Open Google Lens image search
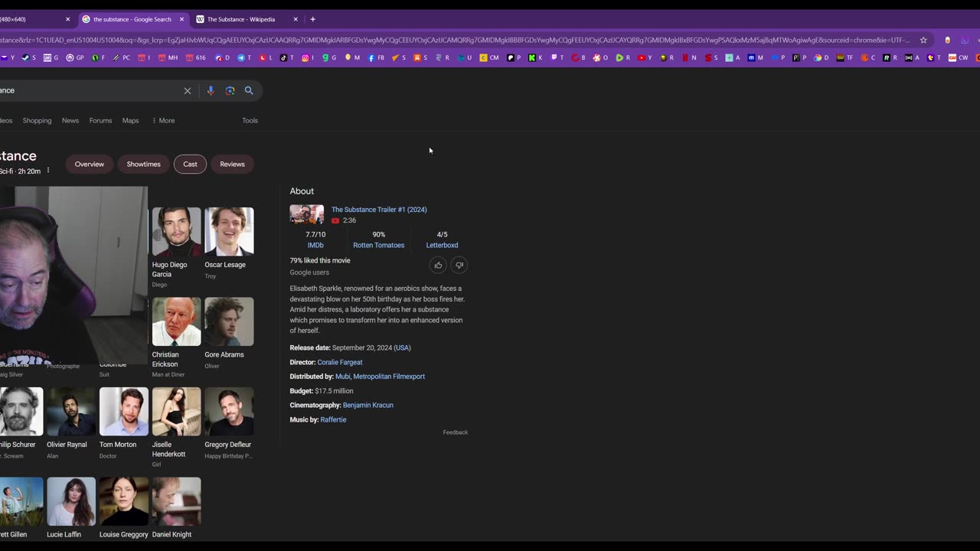 230,90
